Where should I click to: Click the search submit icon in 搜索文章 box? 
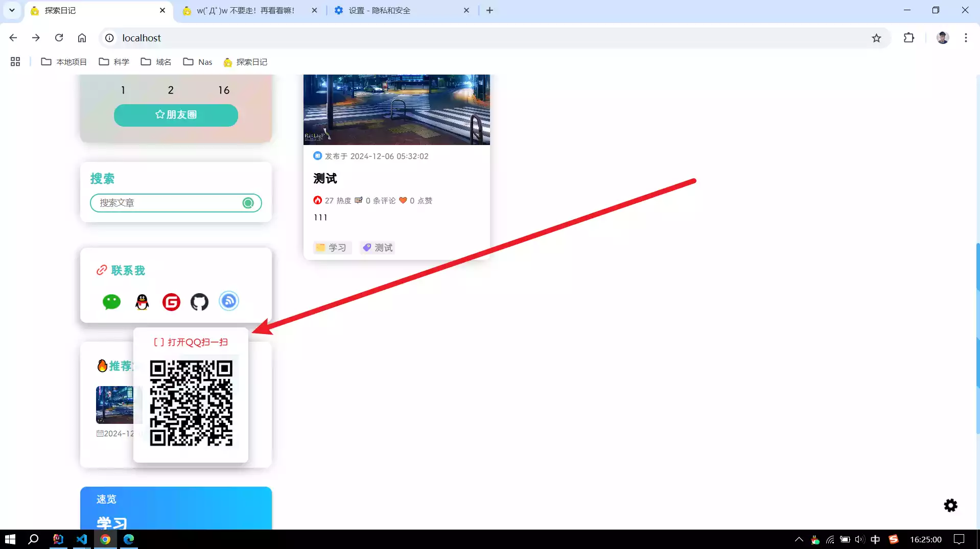coord(248,203)
